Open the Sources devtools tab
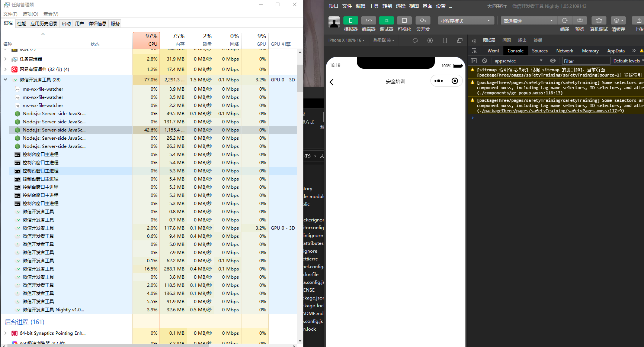 pyautogui.click(x=539, y=51)
